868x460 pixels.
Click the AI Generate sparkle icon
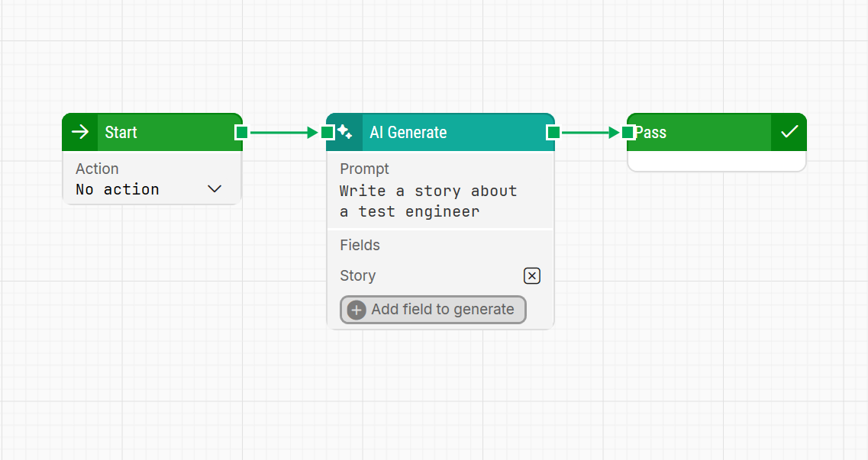[345, 132]
